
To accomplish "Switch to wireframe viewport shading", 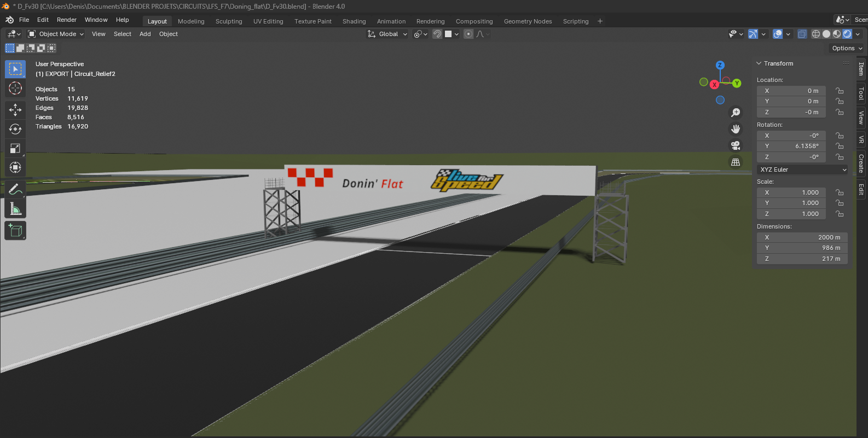I will [816, 34].
